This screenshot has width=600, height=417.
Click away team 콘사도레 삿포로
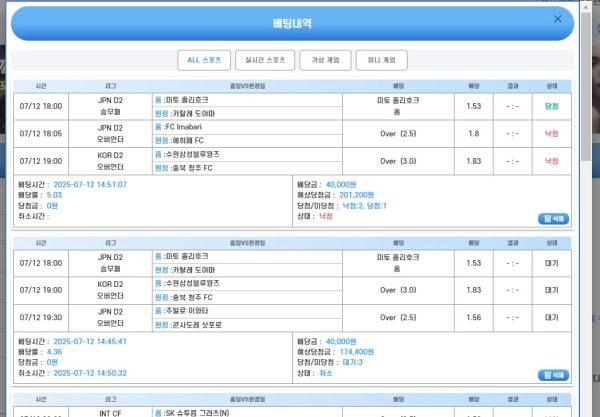[197, 325]
